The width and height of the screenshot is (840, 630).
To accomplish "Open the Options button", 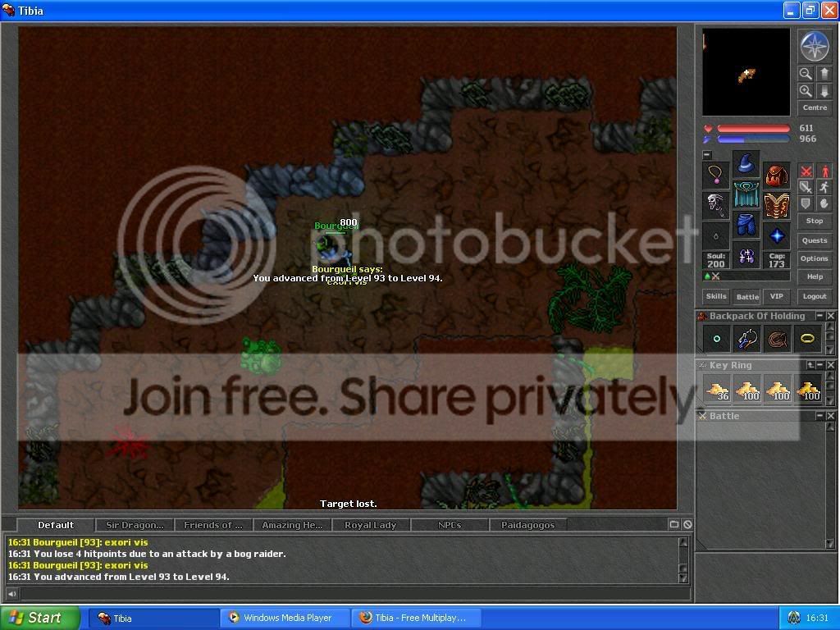I will (x=815, y=258).
